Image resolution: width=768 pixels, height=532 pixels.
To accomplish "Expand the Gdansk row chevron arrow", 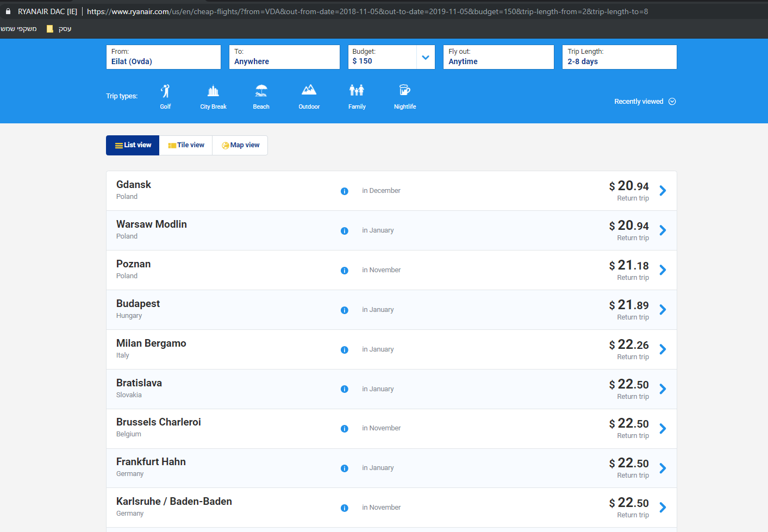I will tap(663, 191).
